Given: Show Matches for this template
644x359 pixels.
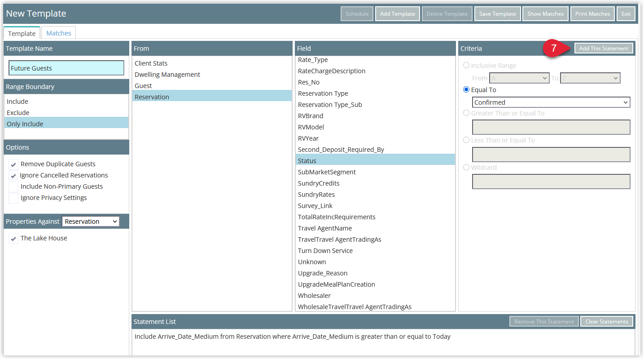Looking at the screenshot, I should pos(546,14).
